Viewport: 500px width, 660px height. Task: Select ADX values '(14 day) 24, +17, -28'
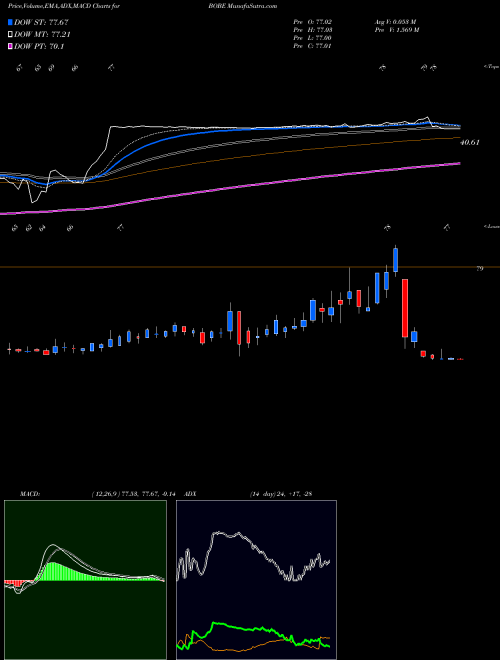[x=280, y=494]
